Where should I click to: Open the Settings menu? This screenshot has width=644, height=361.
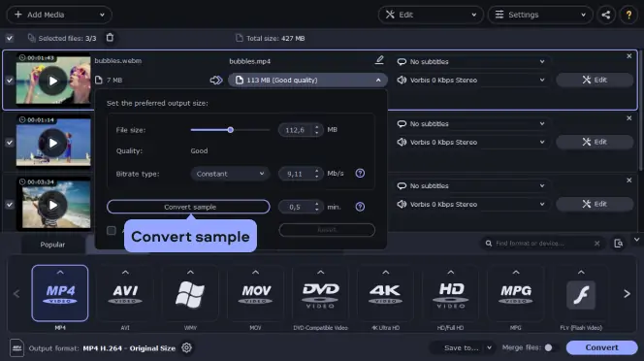540,15
